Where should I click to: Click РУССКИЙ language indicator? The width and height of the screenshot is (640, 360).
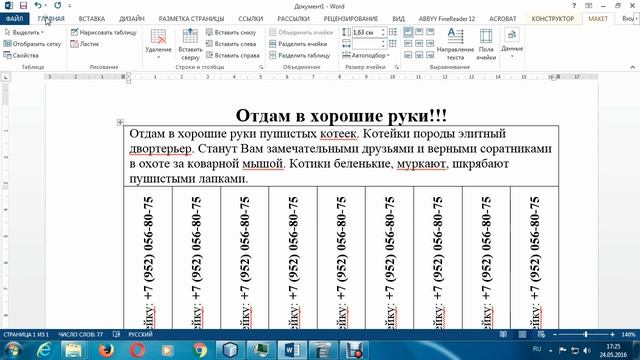[140, 334]
